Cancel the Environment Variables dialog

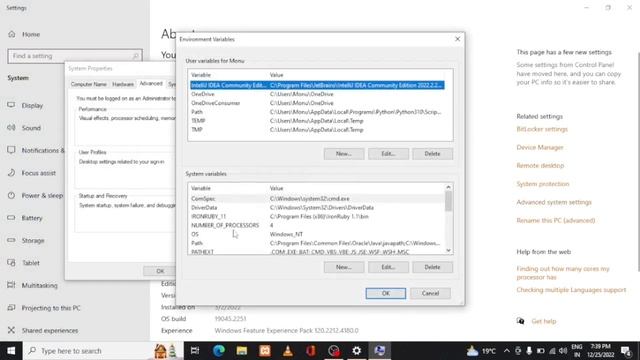(430, 293)
